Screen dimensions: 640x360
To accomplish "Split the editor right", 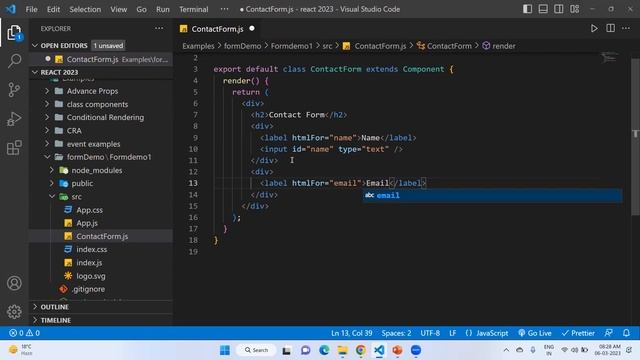I will click(610, 29).
